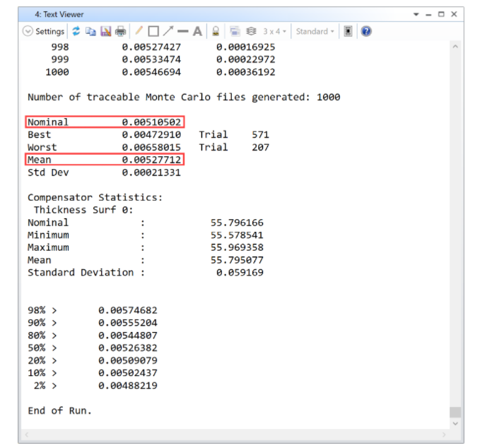This screenshot has width=480, height=448.
Task: Click the horizontal scroll right arrow
Action: 444,435
